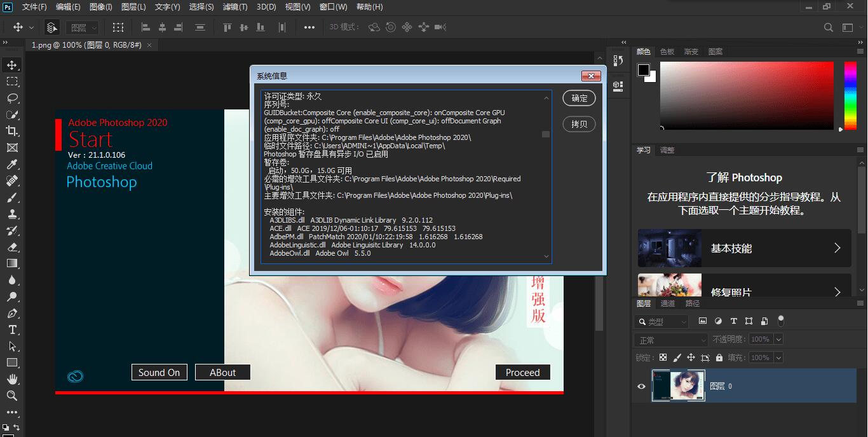Select the Gradient tool

(12, 263)
